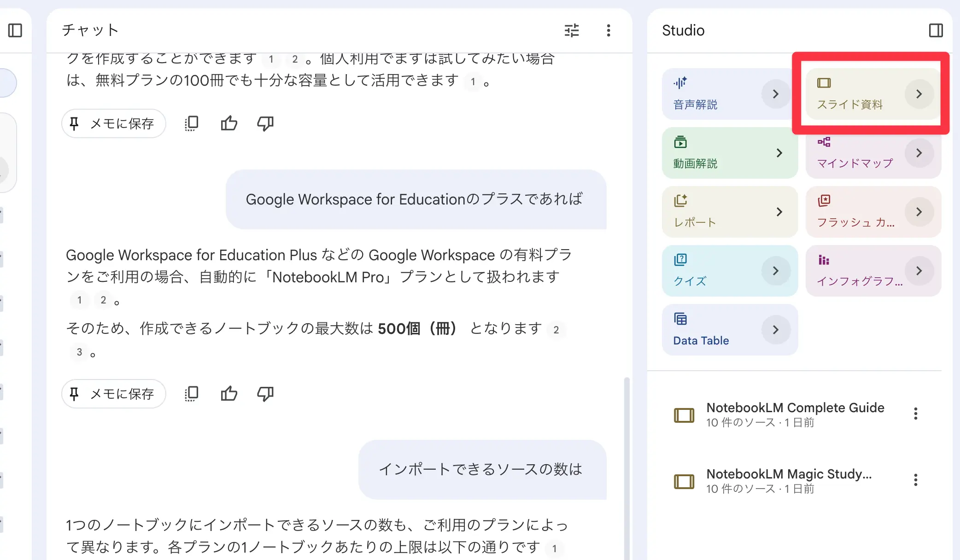Save first response with メモに保存
960x560 pixels.
pos(114,123)
